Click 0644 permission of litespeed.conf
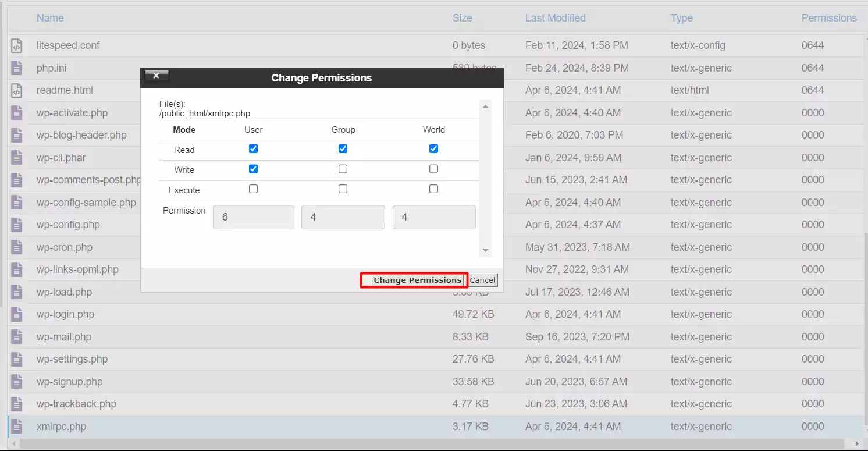Viewport: 868px width, 451px height. tap(813, 45)
